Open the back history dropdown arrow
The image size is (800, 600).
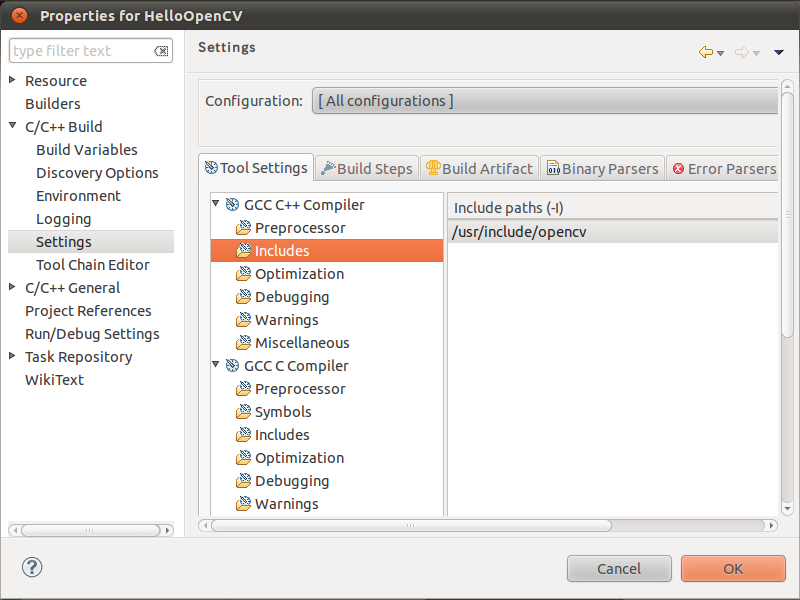[720, 53]
